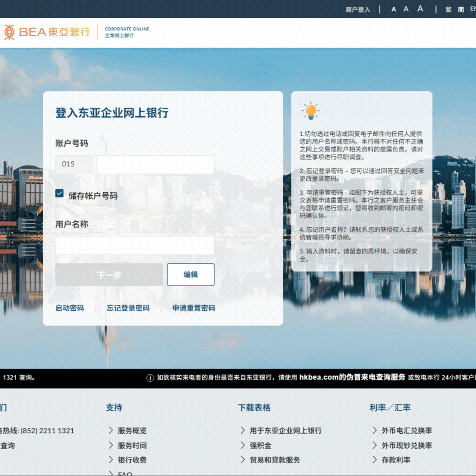This screenshot has height=476, width=476.
Task: Expand the chevron beside 外币电汇兑换率
Action: 374,430
